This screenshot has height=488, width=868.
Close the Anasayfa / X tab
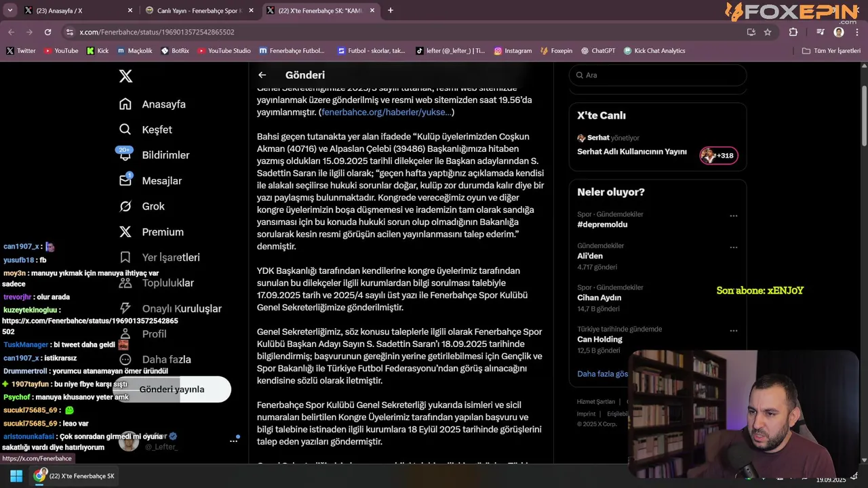tap(130, 10)
